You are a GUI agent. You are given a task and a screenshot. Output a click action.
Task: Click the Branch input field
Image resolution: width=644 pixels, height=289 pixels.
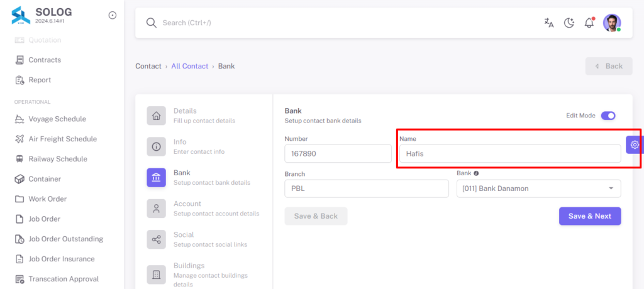pos(367,189)
